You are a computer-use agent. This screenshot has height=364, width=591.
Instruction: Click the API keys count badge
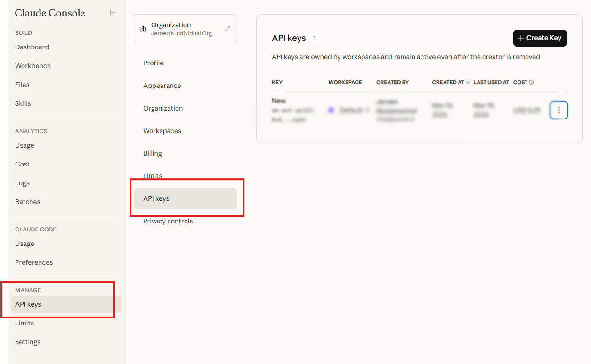coord(315,38)
